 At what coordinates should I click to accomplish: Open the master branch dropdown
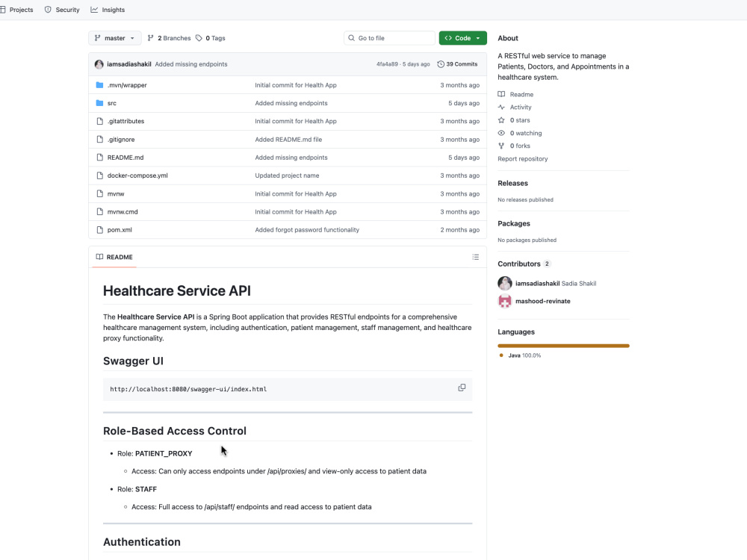(115, 38)
